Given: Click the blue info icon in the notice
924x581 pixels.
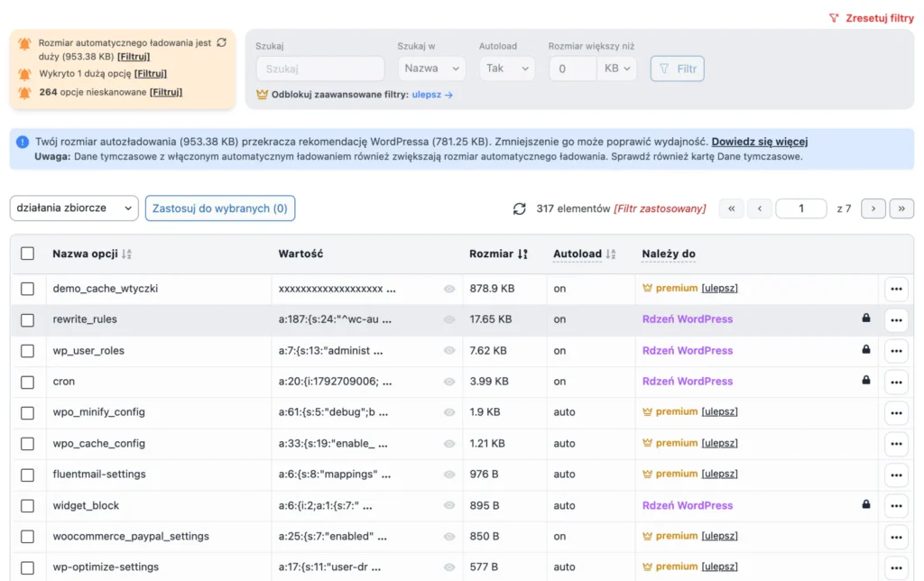Looking at the screenshot, I should pos(23,142).
